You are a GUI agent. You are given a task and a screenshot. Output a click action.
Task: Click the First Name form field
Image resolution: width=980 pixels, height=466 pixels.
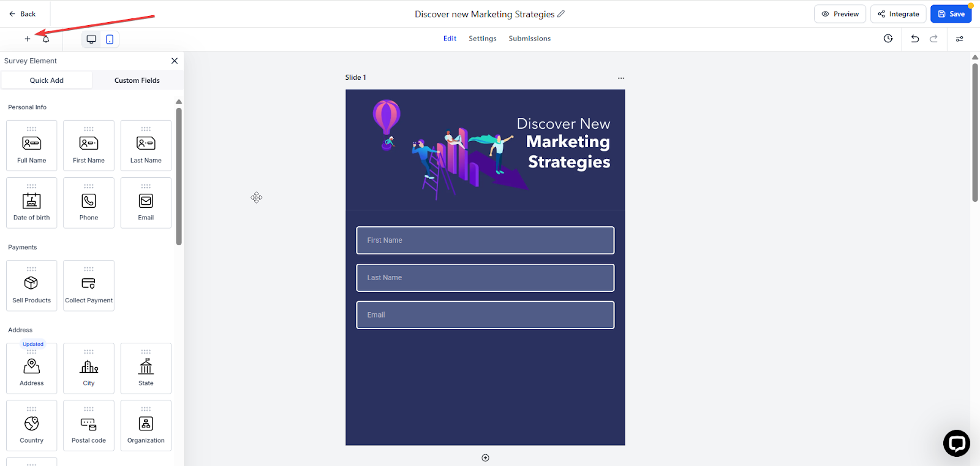click(485, 240)
